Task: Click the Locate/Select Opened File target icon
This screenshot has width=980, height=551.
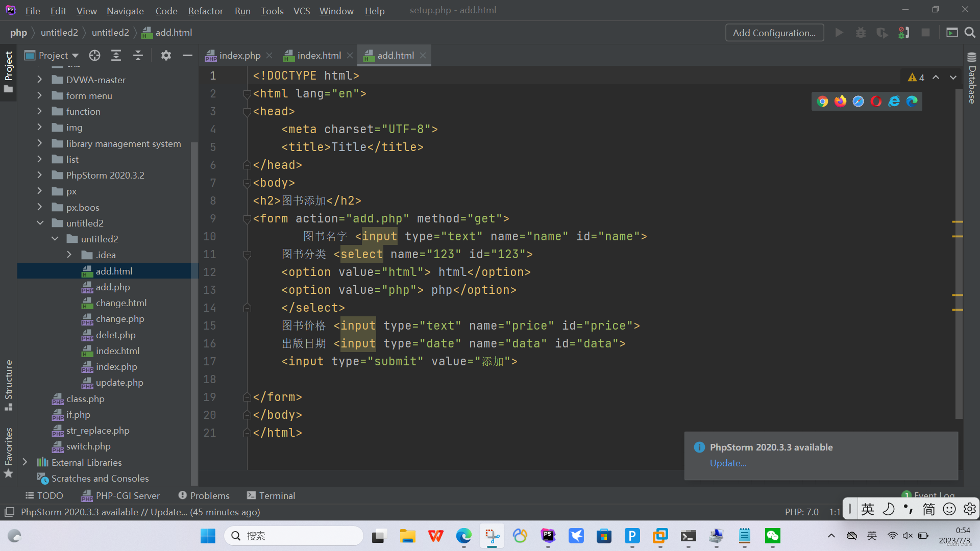Action: (x=94, y=56)
